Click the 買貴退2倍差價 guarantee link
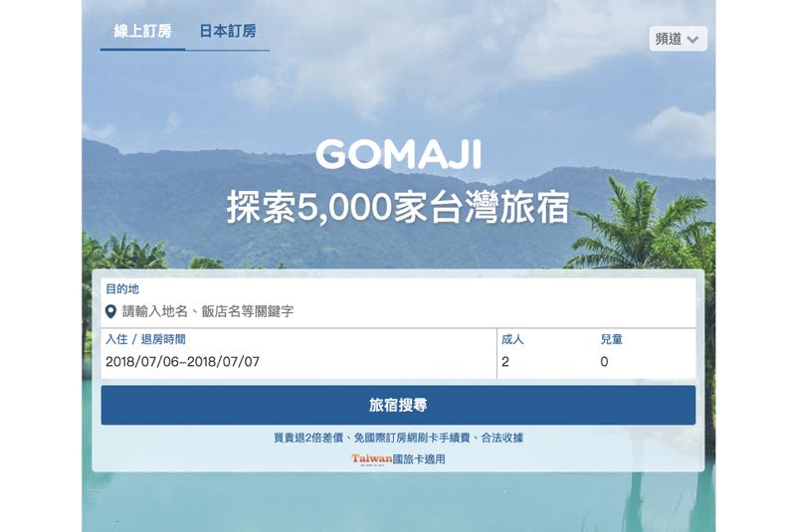 [x=308, y=438]
